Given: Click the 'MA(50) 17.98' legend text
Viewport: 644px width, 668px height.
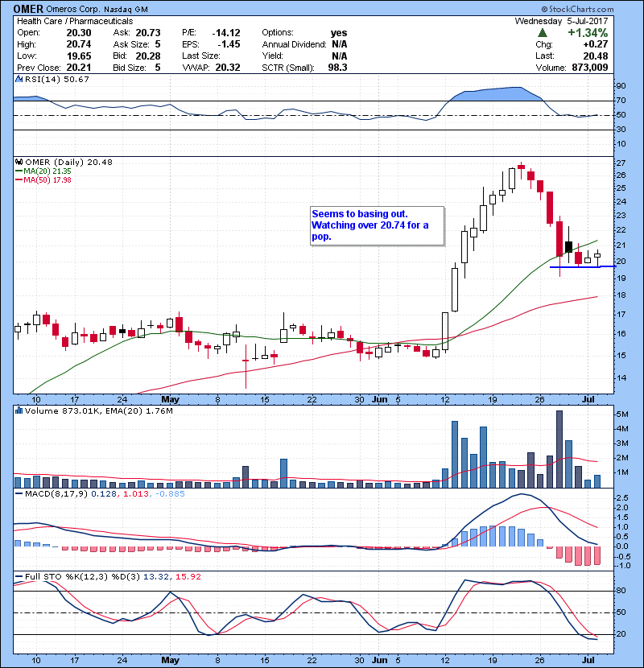Looking at the screenshot, I should (x=47, y=179).
